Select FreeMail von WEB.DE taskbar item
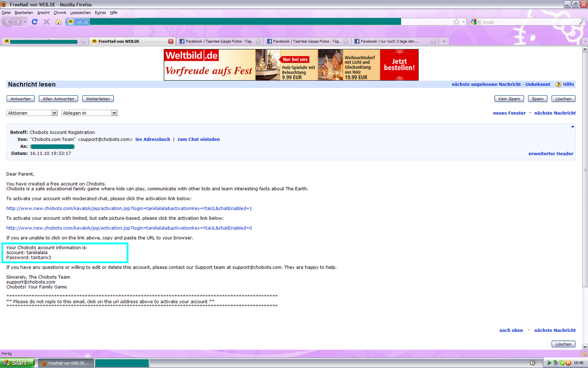 66,363
